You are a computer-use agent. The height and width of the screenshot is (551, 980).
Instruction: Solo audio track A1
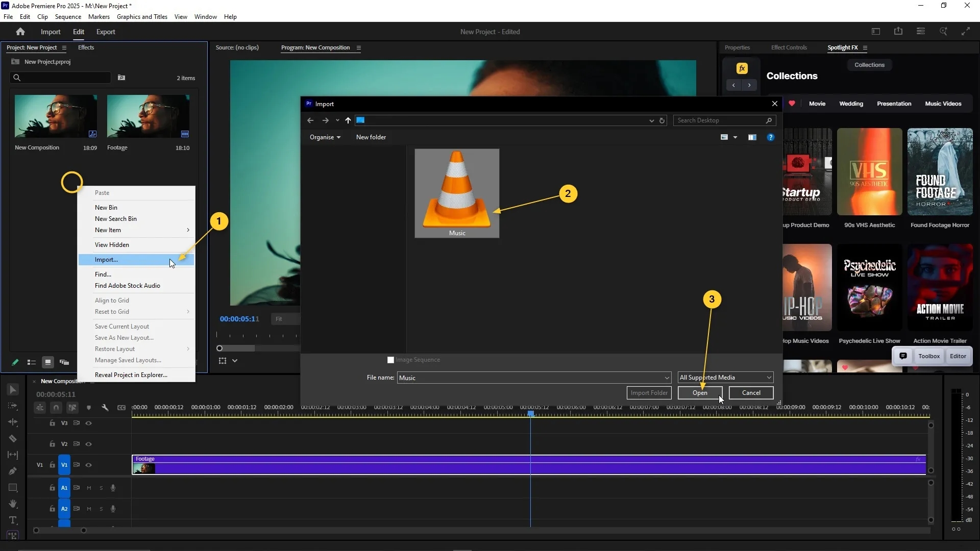[101, 488]
